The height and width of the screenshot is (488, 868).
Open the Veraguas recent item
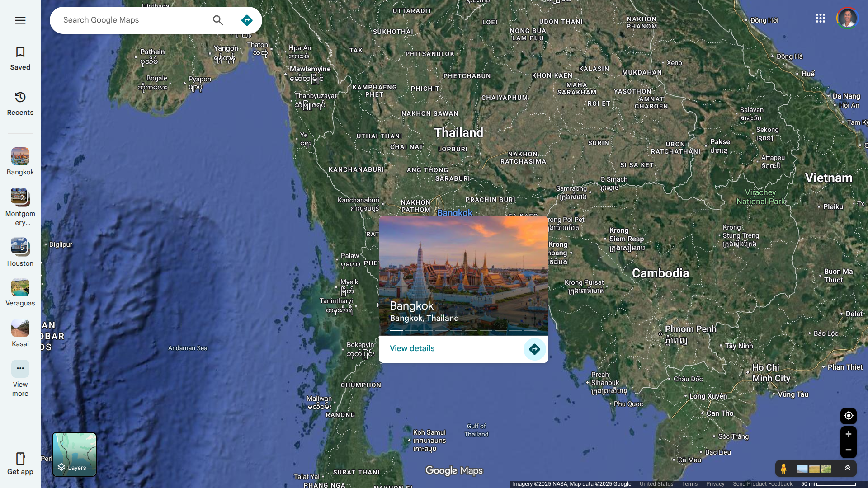pyautogui.click(x=20, y=292)
